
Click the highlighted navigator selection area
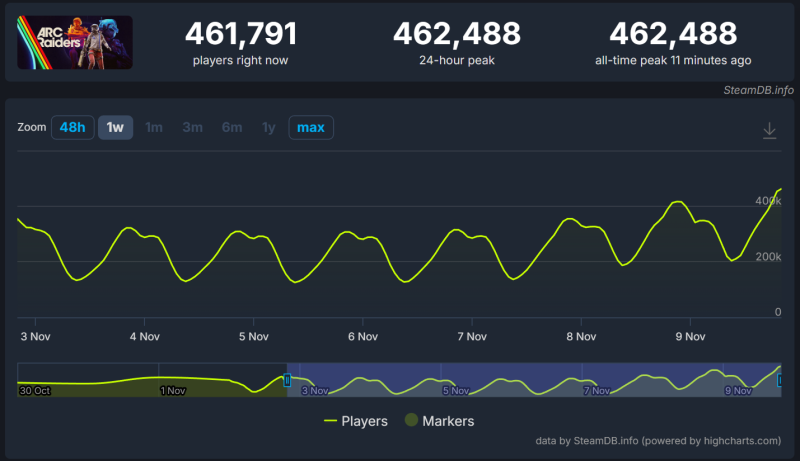(534, 380)
